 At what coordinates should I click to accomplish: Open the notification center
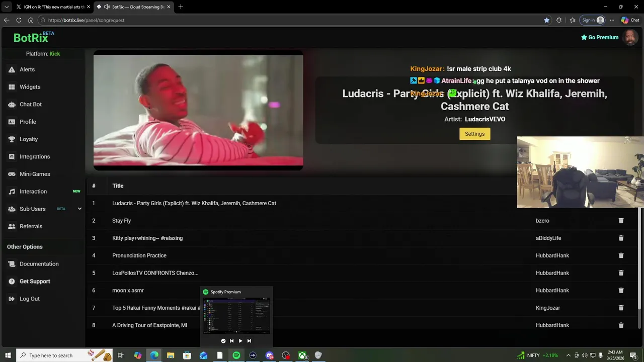click(x=633, y=355)
